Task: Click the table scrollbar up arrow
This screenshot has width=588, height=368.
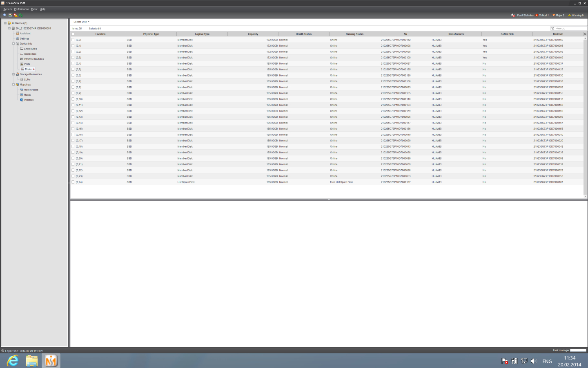Action: coord(585,38)
